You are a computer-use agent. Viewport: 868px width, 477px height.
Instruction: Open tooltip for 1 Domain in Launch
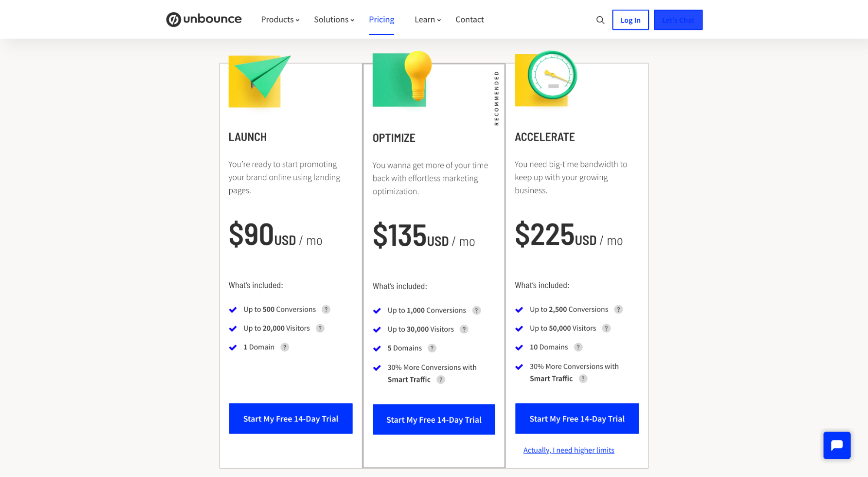click(x=285, y=347)
